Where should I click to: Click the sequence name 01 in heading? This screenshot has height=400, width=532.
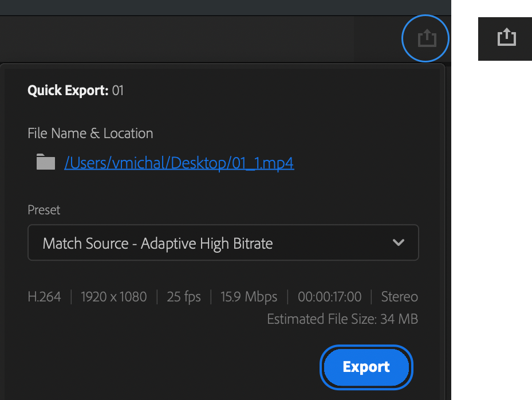pyautogui.click(x=118, y=91)
